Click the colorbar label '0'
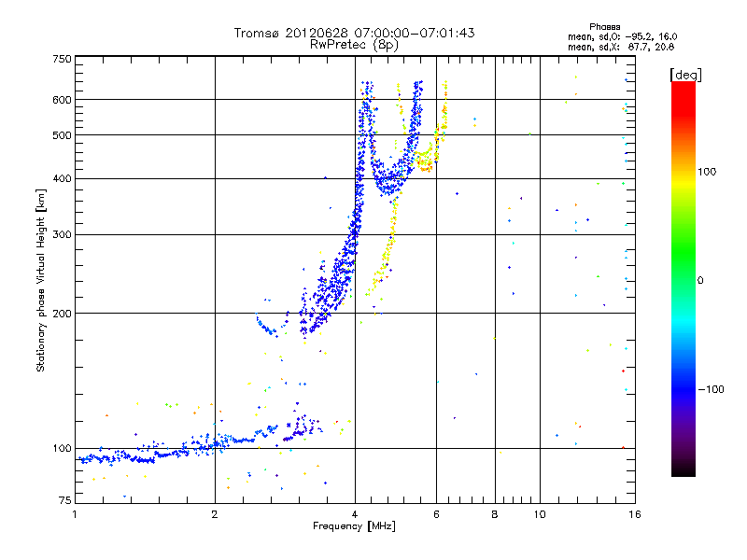Image resolution: width=747 pixels, height=560 pixels. click(700, 281)
